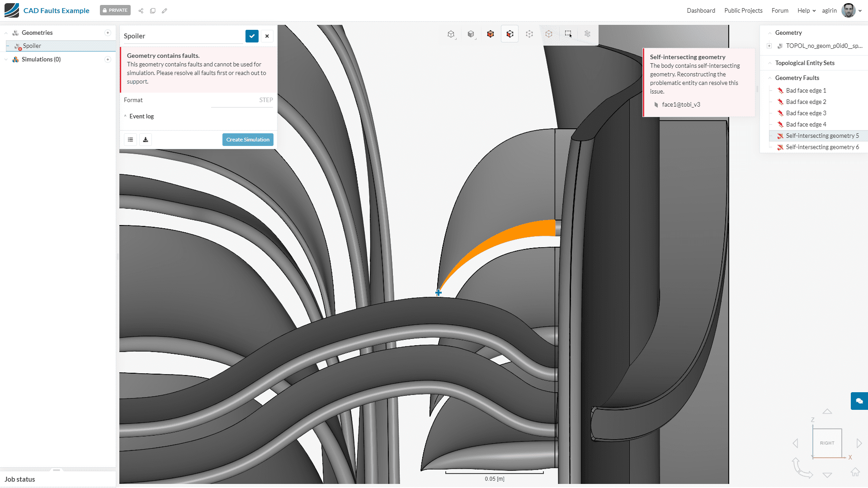Screen dimensions: 868x488
Task: Click the Create Simulation button
Action: (x=248, y=140)
